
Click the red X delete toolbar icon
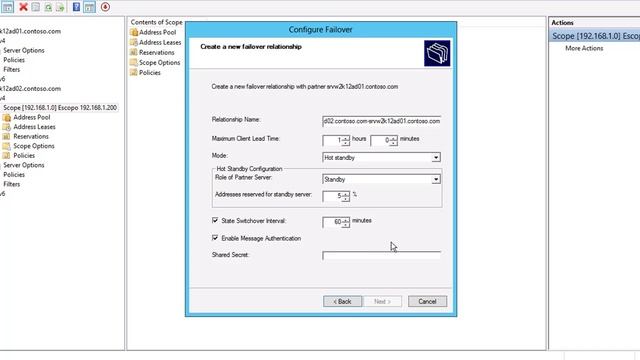click(23, 7)
